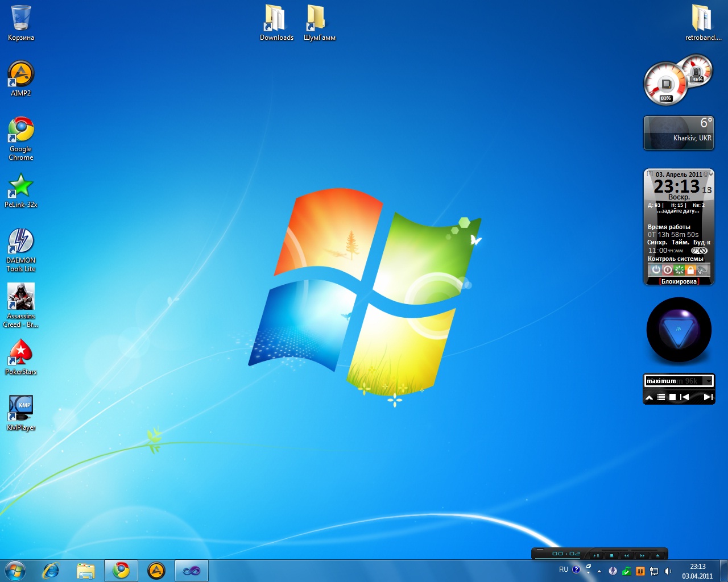
Task: Open playlist list icon in radio gadget
Action: pyautogui.click(x=661, y=397)
